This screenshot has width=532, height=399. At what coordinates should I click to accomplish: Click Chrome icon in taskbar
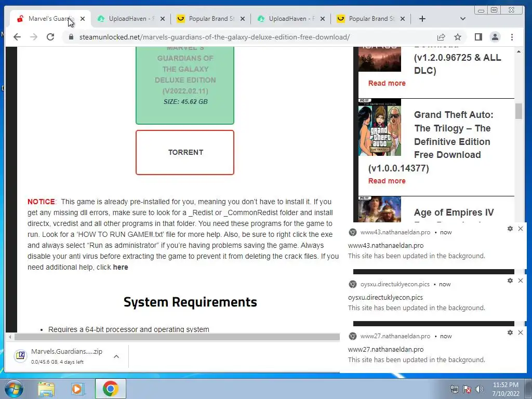pos(111,389)
